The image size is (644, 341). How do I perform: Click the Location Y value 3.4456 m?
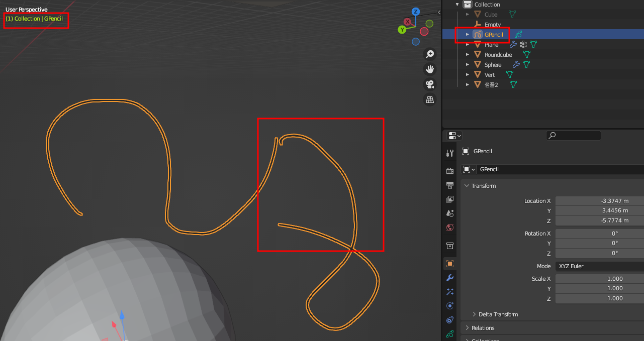(x=599, y=211)
